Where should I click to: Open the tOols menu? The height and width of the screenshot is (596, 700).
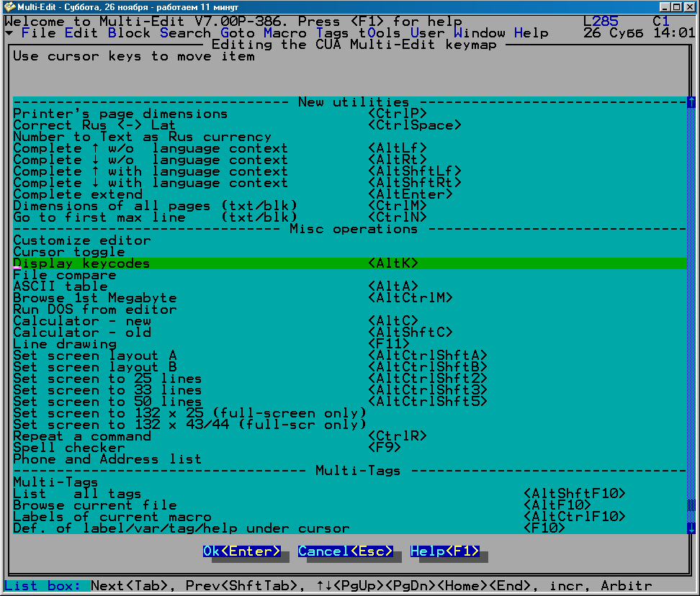pyautogui.click(x=380, y=33)
